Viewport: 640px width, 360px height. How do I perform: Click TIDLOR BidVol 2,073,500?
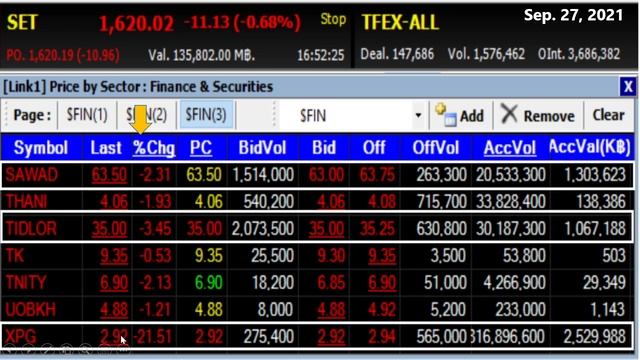pos(263,229)
